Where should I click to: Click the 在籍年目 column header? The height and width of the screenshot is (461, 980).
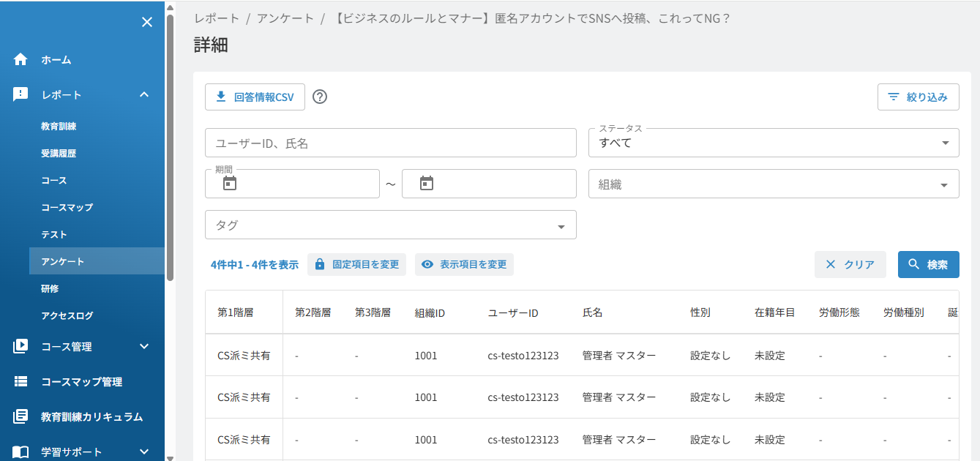(774, 312)
